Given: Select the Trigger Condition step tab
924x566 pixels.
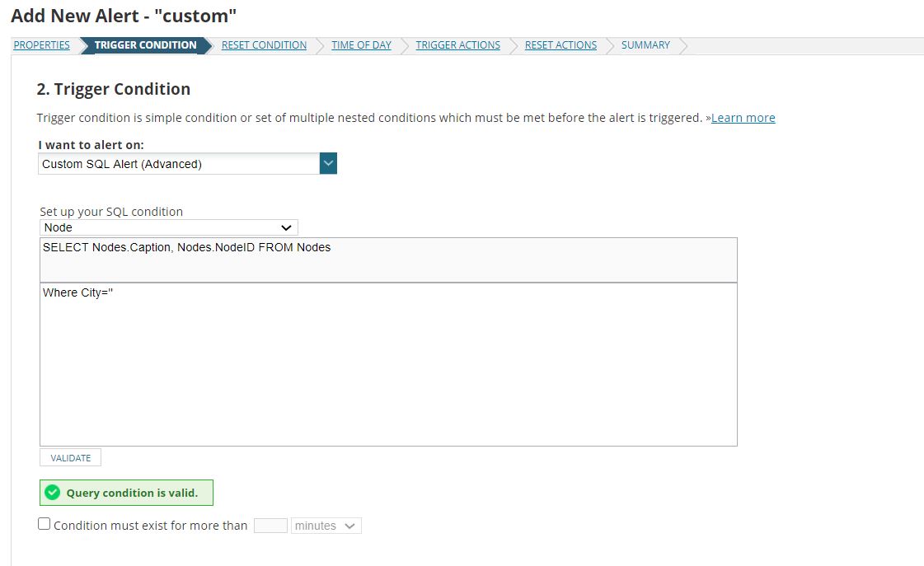Looking at the screenshot, I should pos(145,45).
